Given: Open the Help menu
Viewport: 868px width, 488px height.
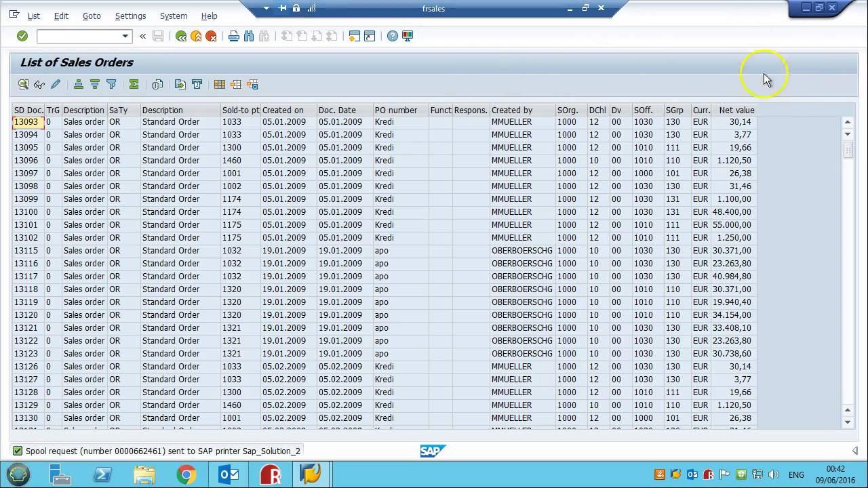Looking at the screenshot, I should 210,16.
